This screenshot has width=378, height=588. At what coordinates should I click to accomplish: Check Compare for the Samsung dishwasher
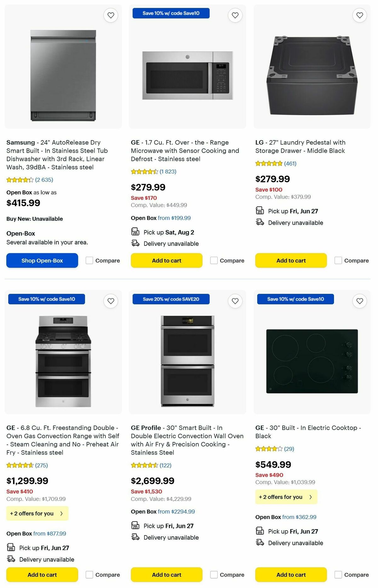click(89, 260)
